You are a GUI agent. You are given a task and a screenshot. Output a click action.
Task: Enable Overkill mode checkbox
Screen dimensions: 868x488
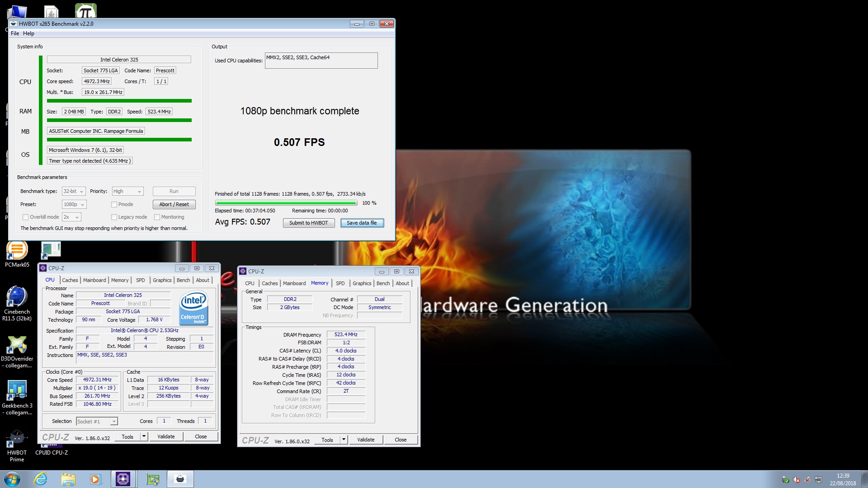[26, 217]
